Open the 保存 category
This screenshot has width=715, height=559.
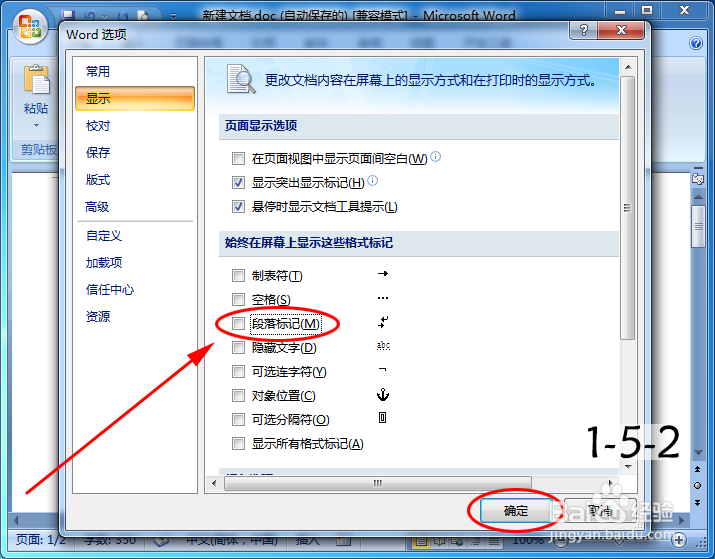tap(135, 152)
